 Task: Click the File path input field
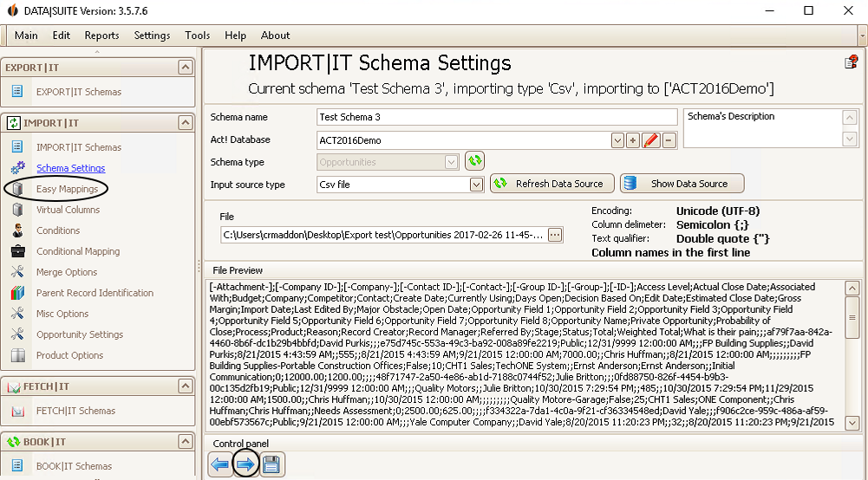[383, 235]
